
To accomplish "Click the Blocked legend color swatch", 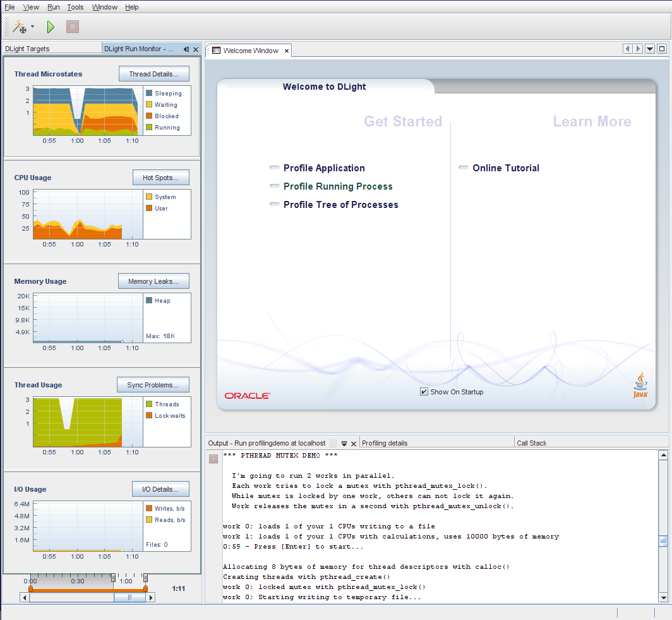I will tap(149, 116).
